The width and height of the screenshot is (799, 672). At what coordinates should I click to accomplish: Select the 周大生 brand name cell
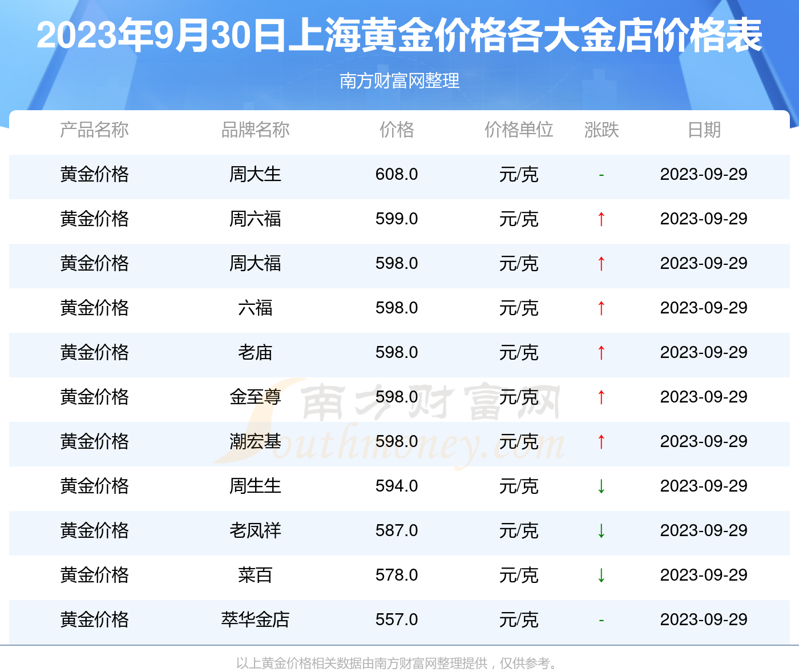coord(255,174)
